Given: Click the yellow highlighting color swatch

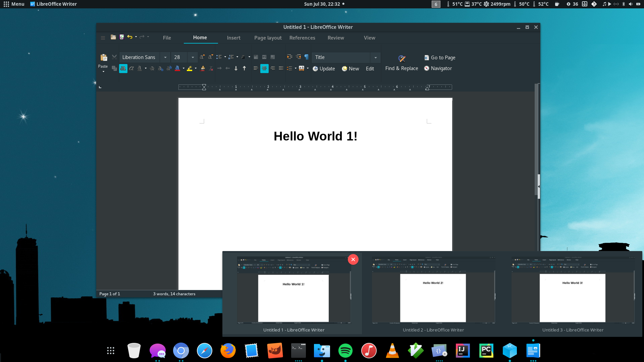Looking at the screenshot, I should [190, 68].
